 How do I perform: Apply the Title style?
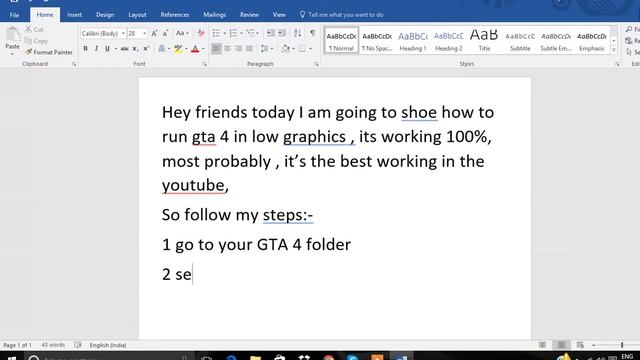click(x=484, y=41)
